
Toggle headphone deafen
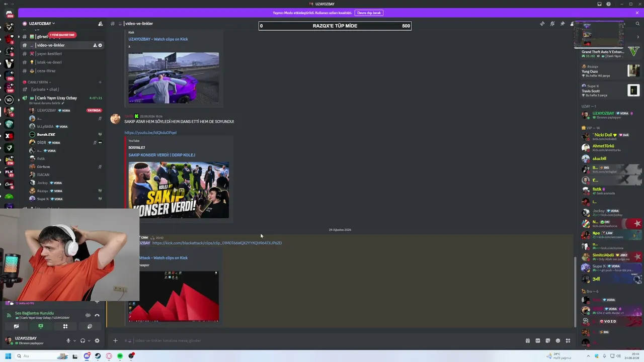pyautogui.click(x=83, y=340)
